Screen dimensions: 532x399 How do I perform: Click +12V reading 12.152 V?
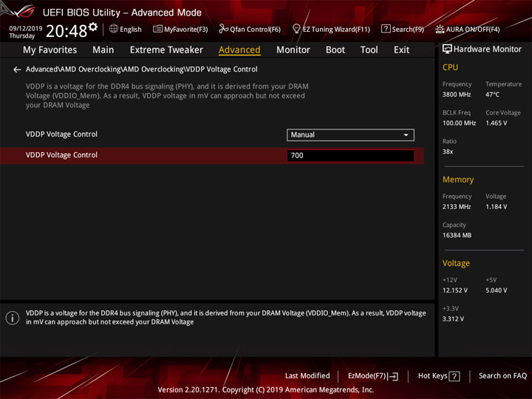click(454, 290)
